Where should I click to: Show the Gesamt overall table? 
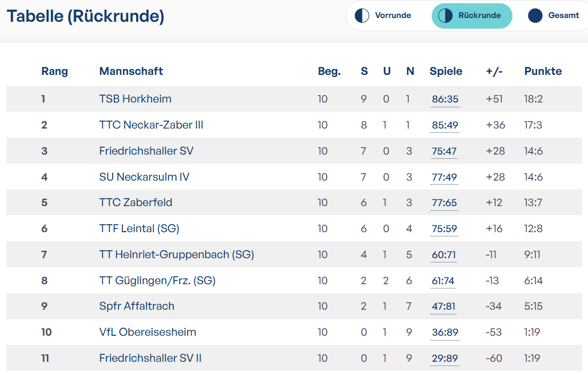pyautogui.click(x=555, y=16)
